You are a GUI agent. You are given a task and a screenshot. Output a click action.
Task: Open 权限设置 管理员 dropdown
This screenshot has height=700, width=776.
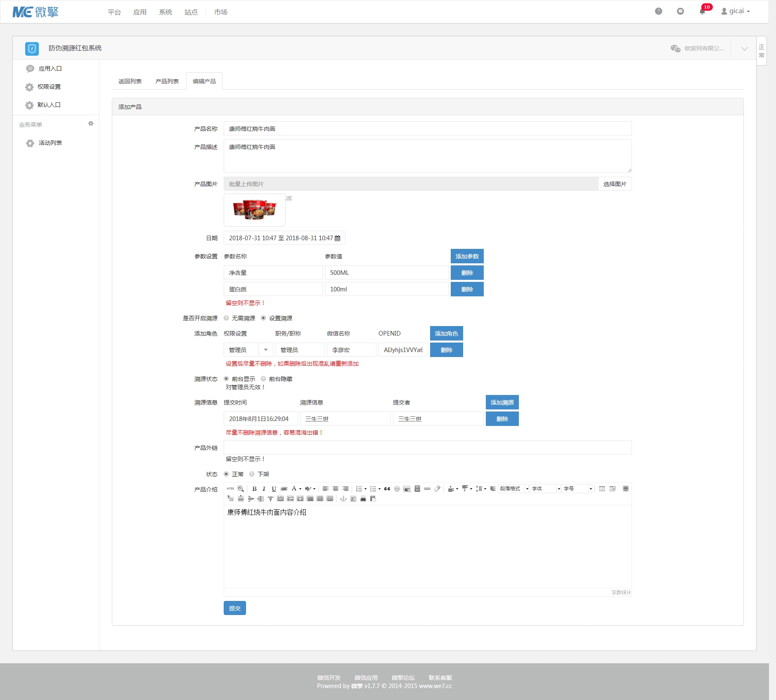pyautogui.click(x=248, y=350)
